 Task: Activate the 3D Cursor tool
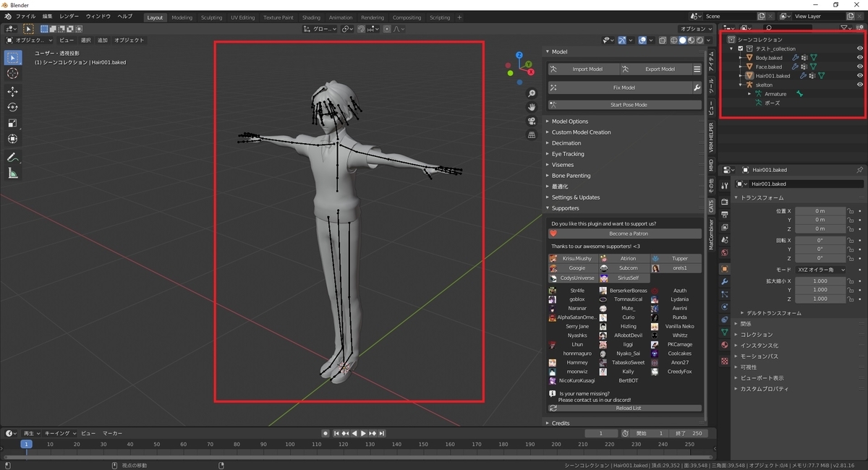point(12,74)
